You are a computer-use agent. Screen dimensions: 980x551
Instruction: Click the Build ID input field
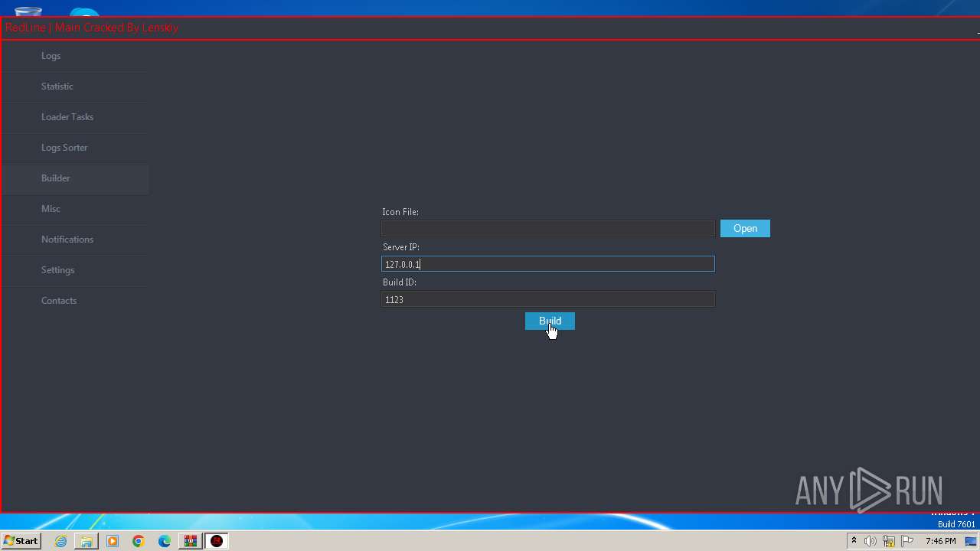(548, 299)
